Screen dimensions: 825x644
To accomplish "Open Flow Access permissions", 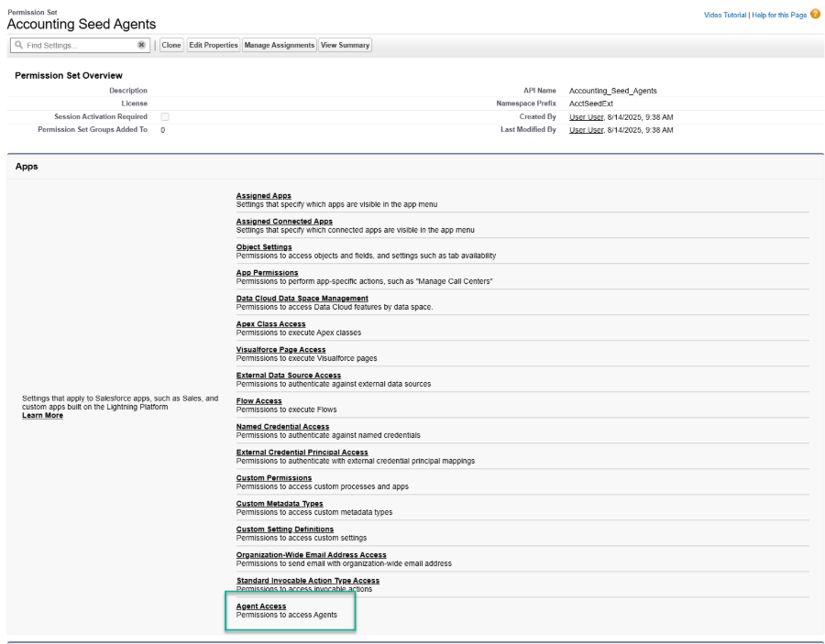I will 258,400.
